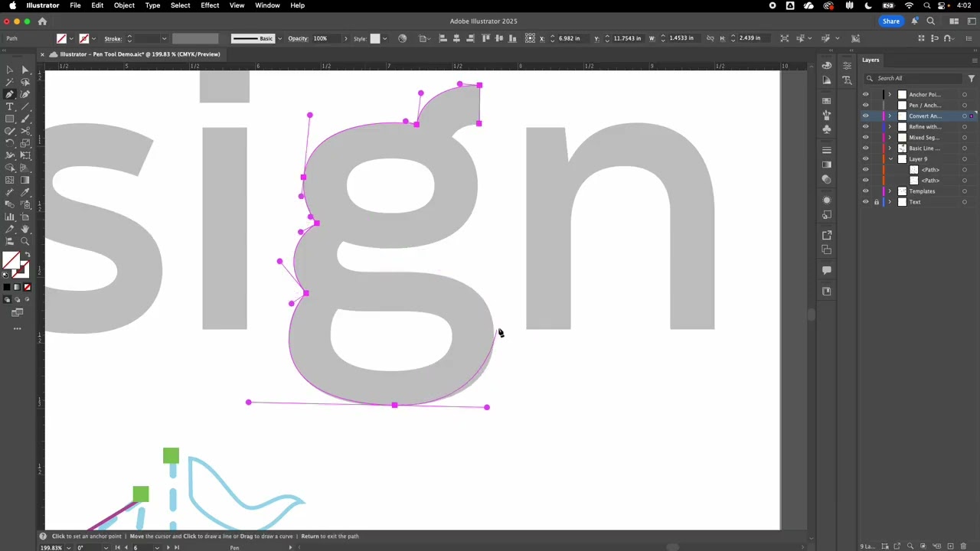Open the Layers panel hamburger menu
Screen dimensions: 980x551
(x=974, y=60)
